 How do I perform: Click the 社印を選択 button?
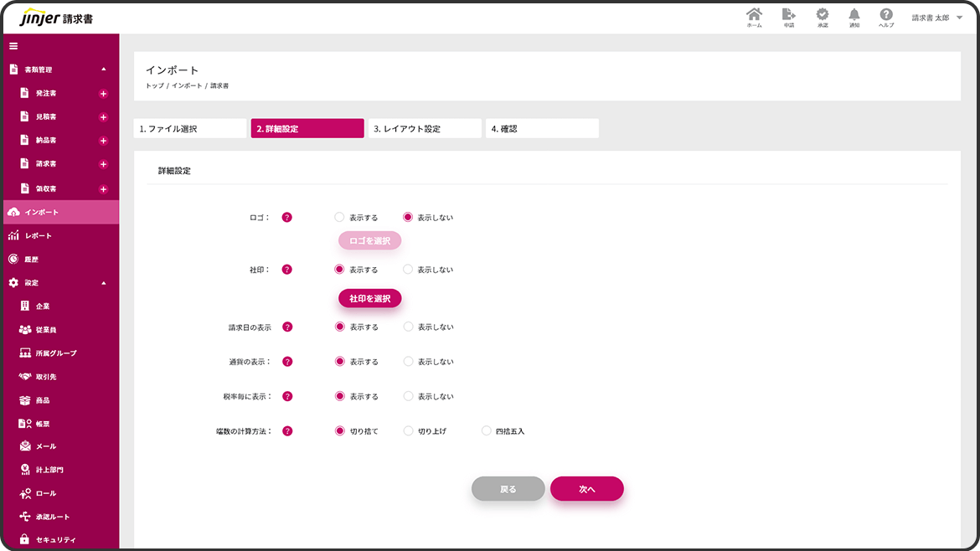tap(369, 298)
